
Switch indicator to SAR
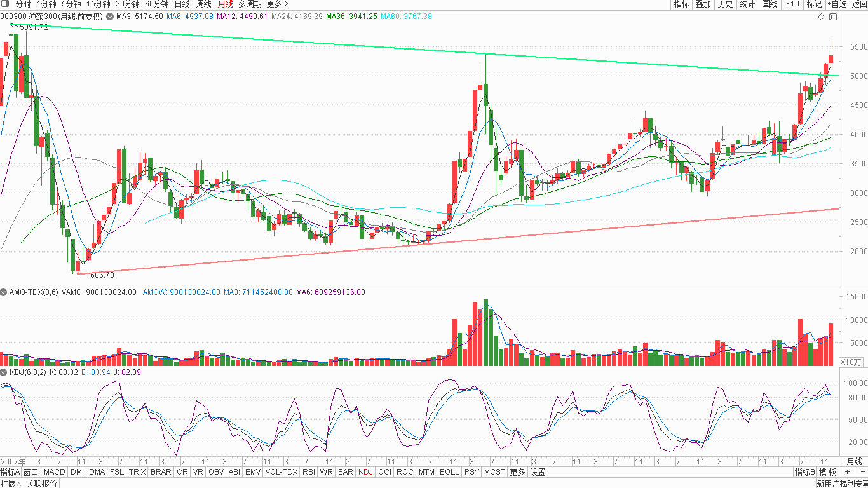346,472
